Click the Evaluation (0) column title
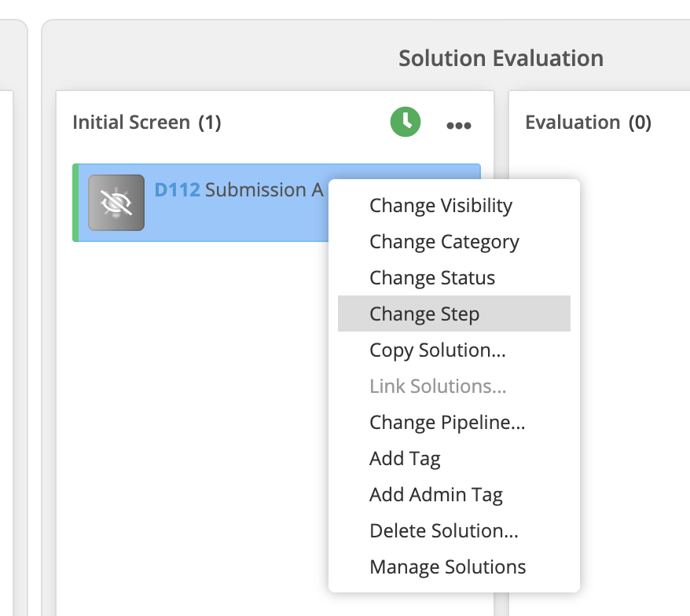The height and width of the screenshot is (616, 690). point(589,123)
